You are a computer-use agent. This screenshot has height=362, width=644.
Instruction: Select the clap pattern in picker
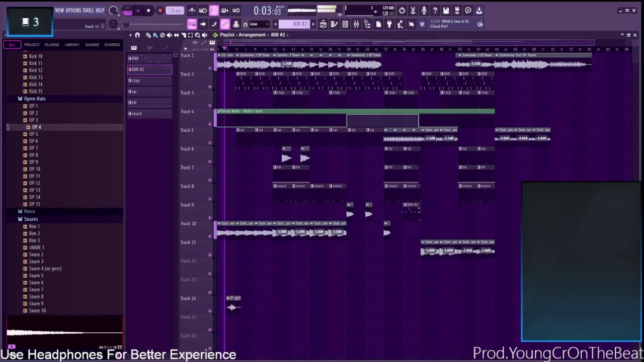149,80
